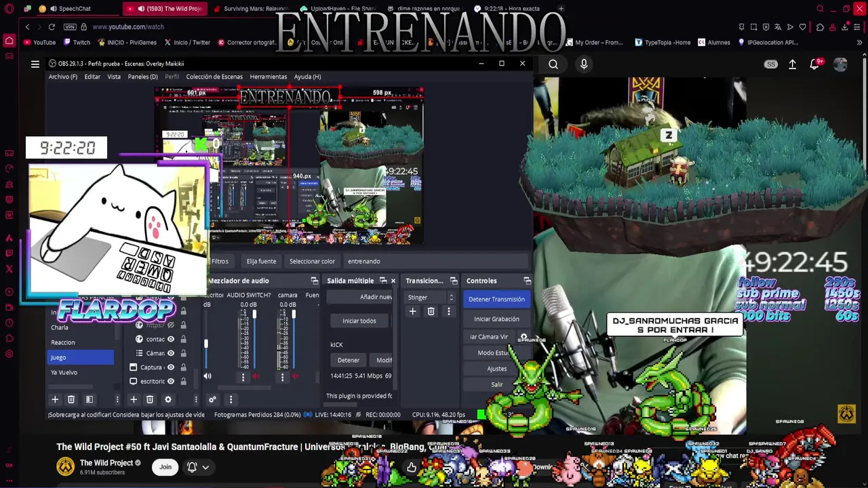868x488 pixels.
Task: Toggle lock on Captura source
Action: (183, 367)
